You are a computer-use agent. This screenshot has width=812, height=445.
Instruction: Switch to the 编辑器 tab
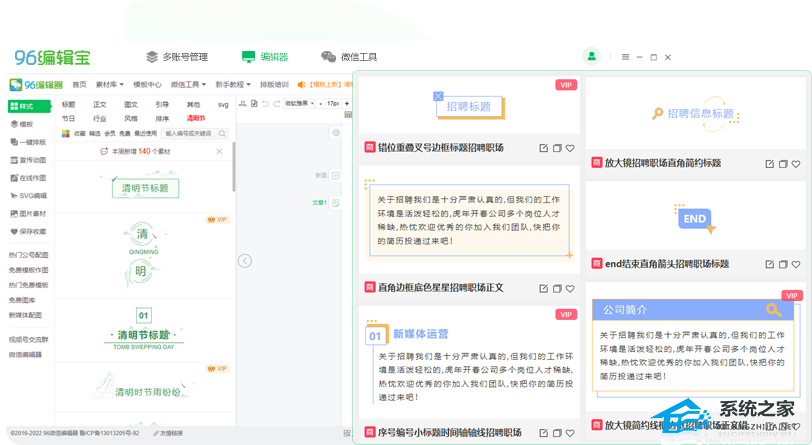265,57
